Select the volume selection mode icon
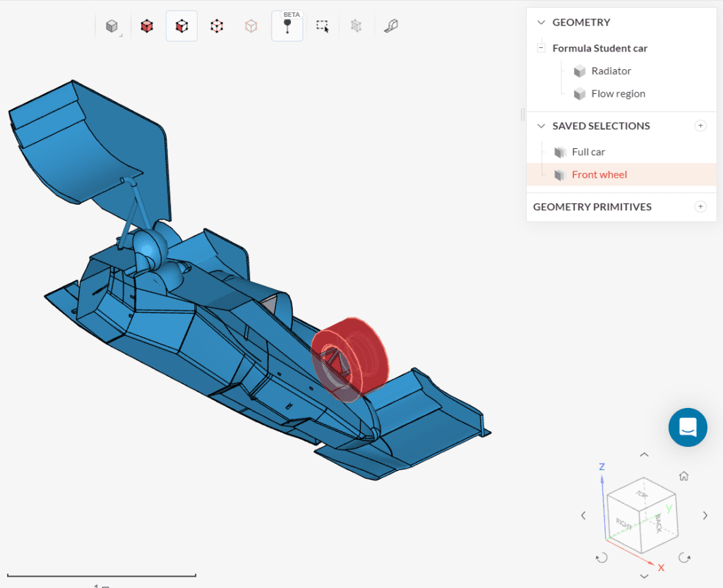This screenshot has height=588, width=723. [146, 25]
